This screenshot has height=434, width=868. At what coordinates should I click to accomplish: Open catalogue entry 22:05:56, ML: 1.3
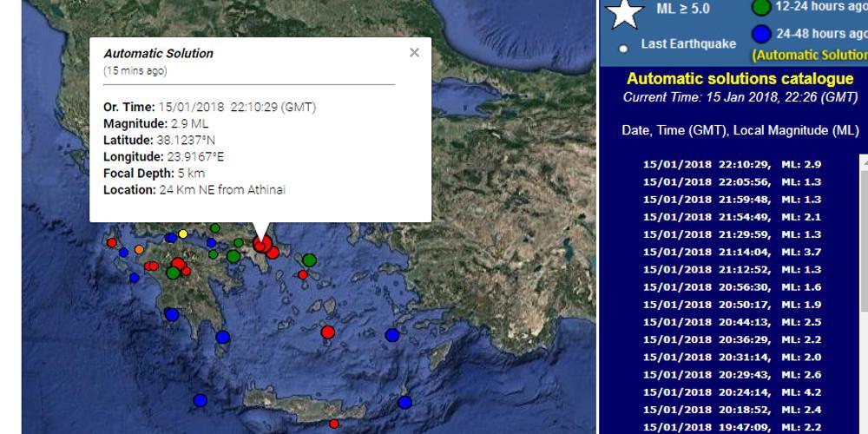732,182
